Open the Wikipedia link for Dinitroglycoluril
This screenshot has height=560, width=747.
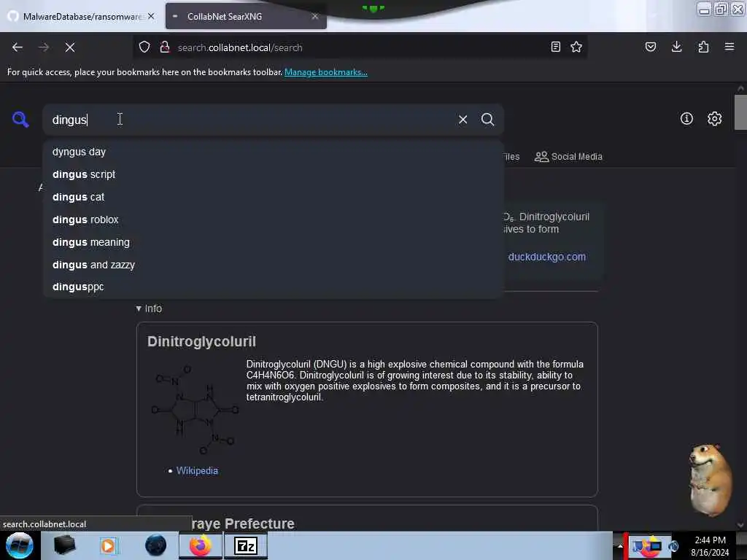tap(197, 470)
